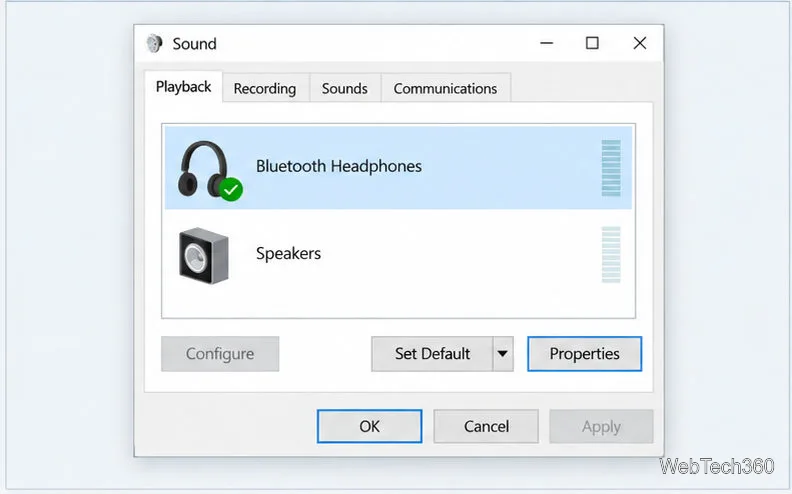792x494 pixels.
Task: Switch to the Playback tab
Action: pos(183,87)
